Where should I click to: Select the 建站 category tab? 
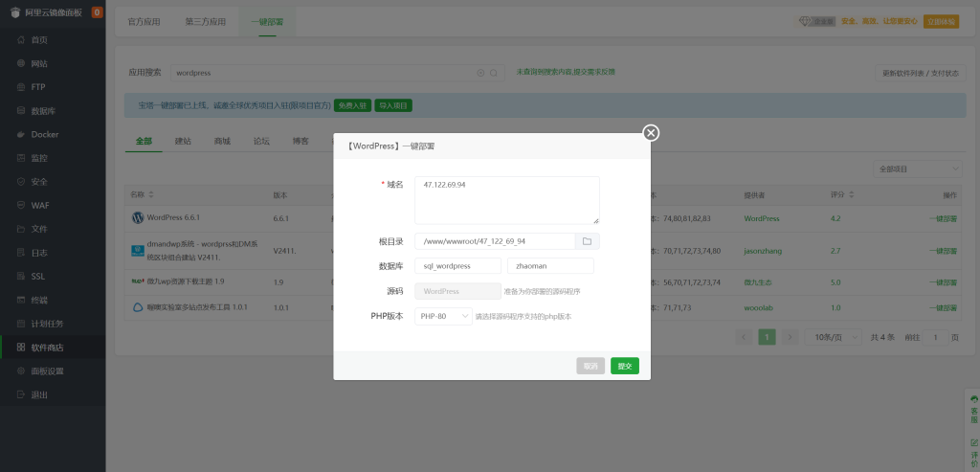183,142
